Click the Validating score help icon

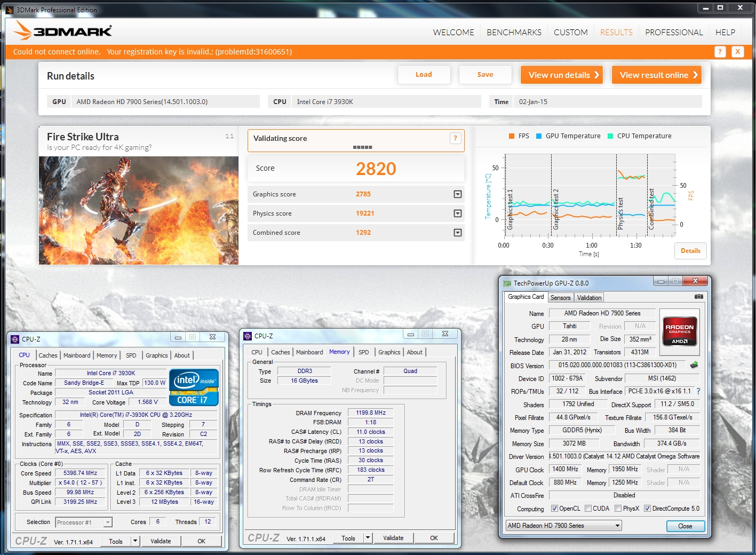[x=455, y=138]
